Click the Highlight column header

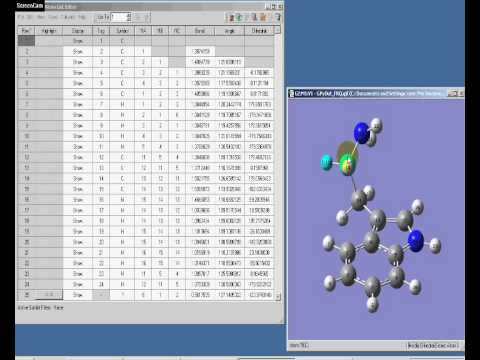(x=49, y=31)
